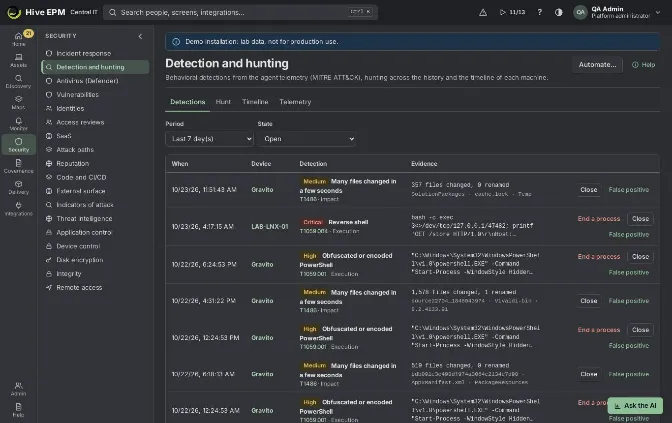Close the 10/22/26 4:31:22 PM detection
Image resolution: width=672 pixels, height=423 pixels.
click(x=588, y=301)
